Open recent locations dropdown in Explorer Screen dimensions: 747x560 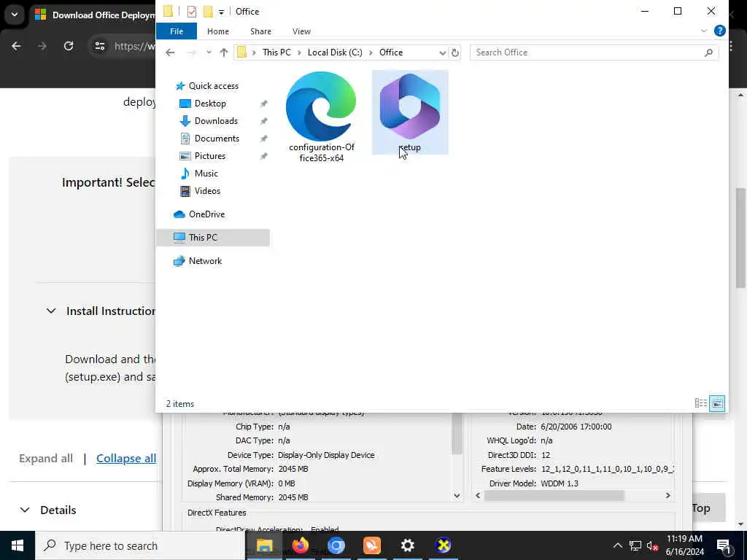(209, 52)
